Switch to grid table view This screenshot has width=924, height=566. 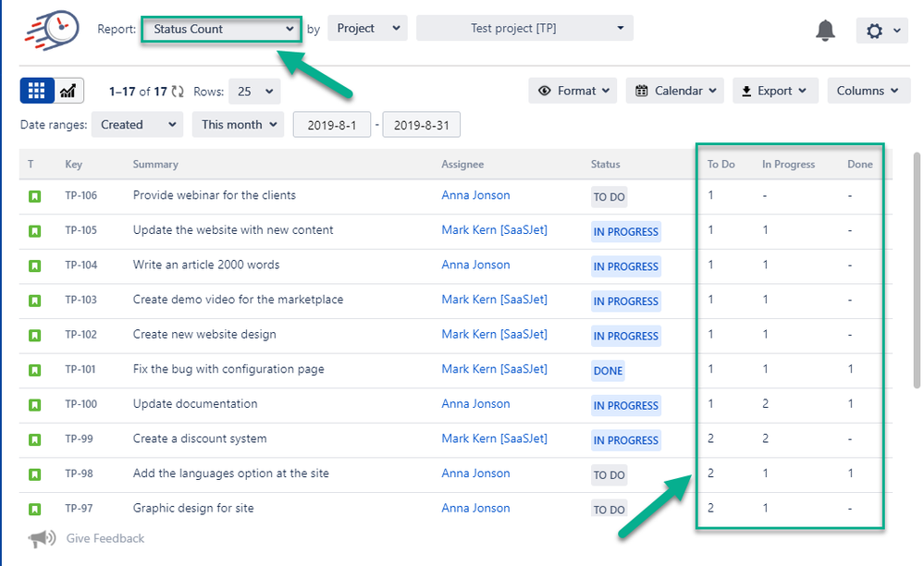(x=37, y=91)
